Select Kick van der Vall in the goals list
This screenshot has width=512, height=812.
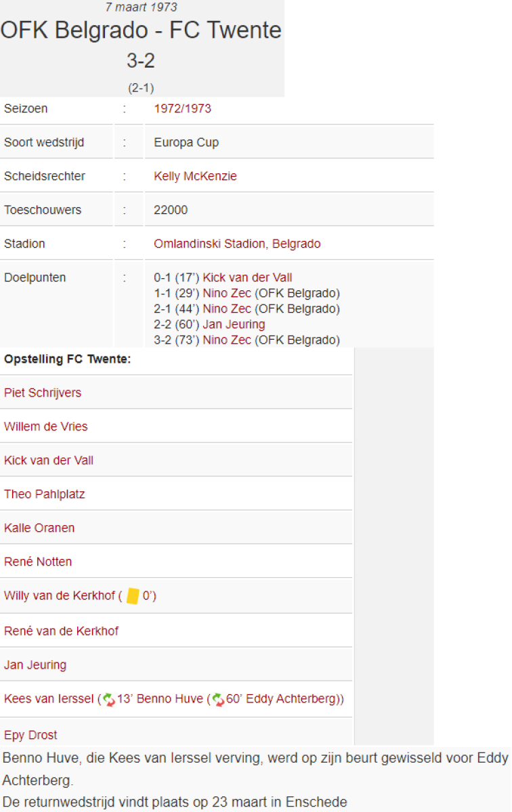[248, 277]
